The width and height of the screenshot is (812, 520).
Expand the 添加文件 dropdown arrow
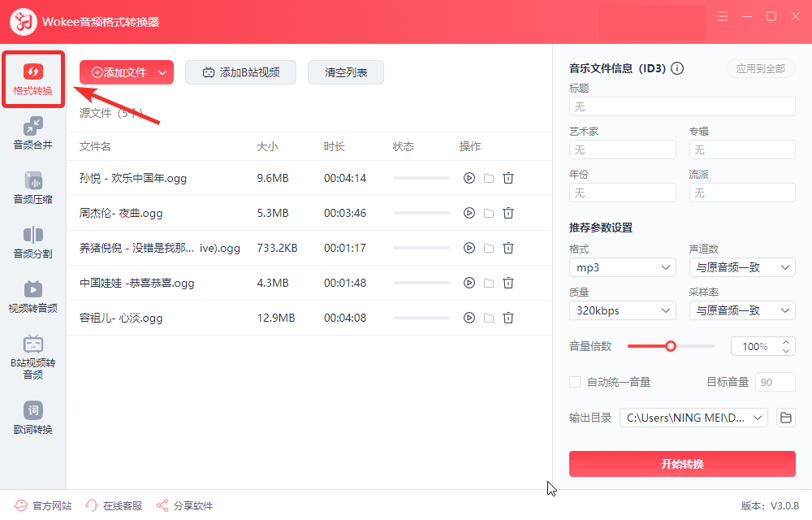pyautogui.click(x=162, y=72)
